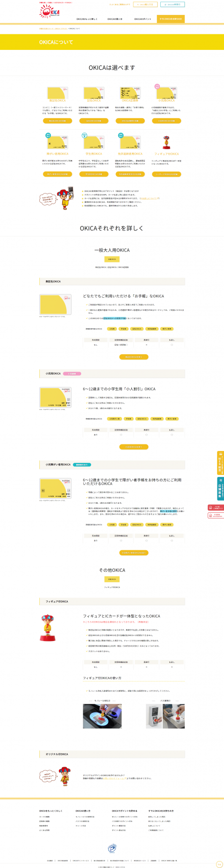Click the orange floating side tab
Screen dimensions: 224x868
(220, 463)
